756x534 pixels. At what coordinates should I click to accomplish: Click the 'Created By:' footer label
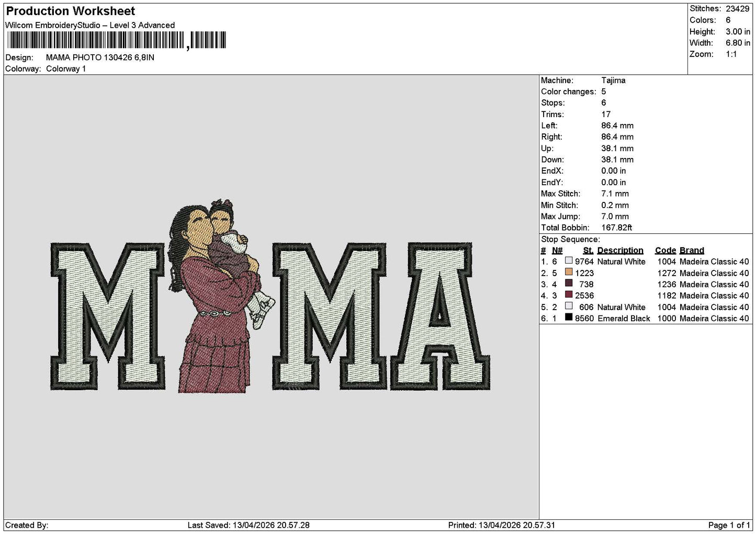click(x=27, y=525)
